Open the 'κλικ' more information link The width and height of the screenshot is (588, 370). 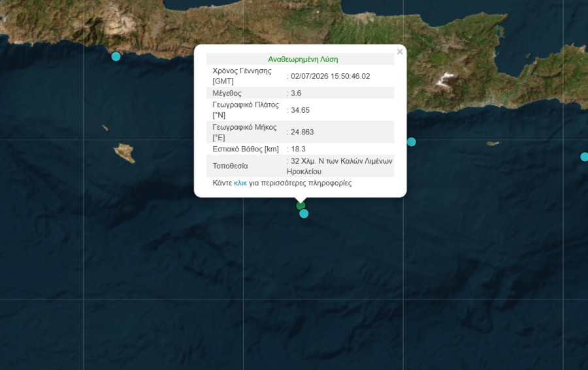(x=240, y=183)
